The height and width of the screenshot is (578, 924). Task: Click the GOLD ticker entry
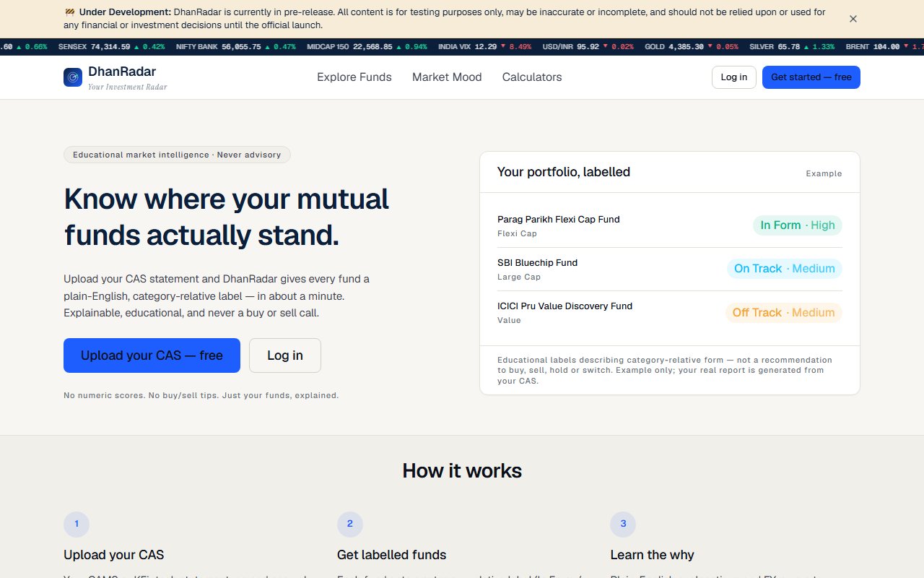(692, 47)
